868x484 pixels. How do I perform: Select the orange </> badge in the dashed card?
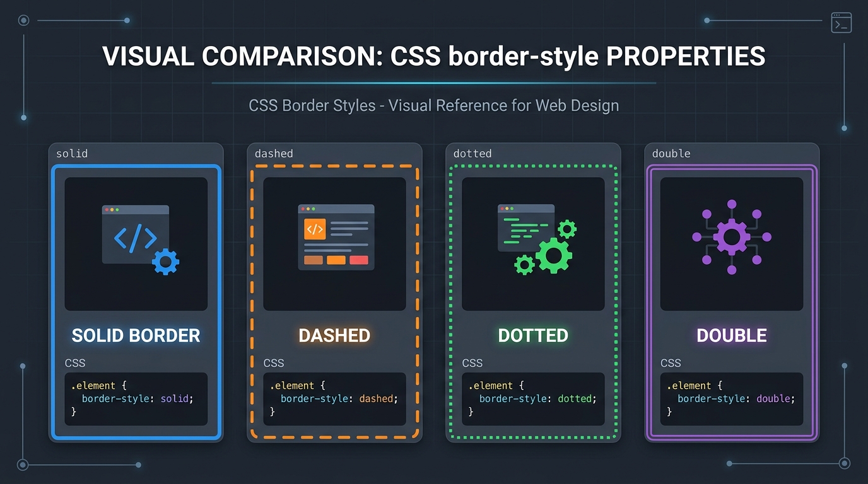(x=315, y=229)
